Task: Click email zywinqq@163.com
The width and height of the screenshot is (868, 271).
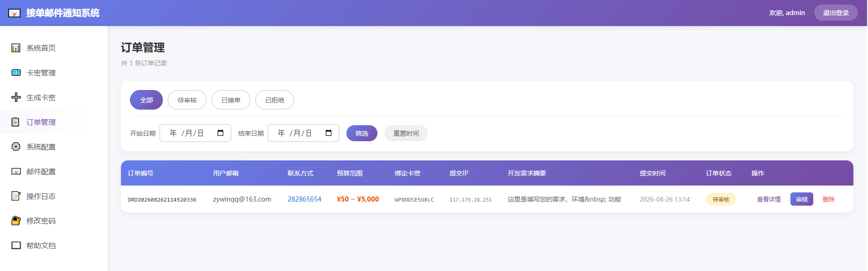Action: pyautogui.click(x=242, y=199)
